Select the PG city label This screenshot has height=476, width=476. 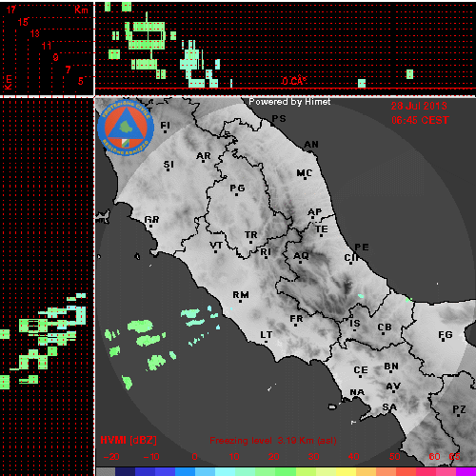pyautogui.click(x=237, y=188)
